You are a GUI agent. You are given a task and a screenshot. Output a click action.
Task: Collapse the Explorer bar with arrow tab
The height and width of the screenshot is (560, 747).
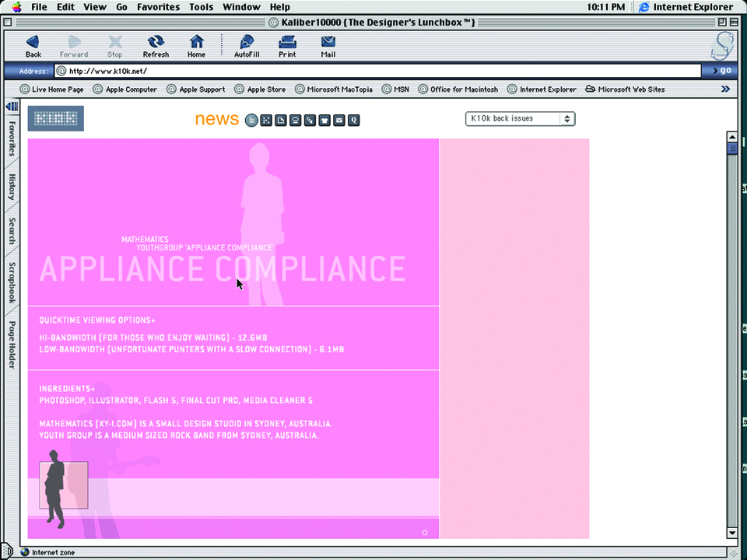12,107
